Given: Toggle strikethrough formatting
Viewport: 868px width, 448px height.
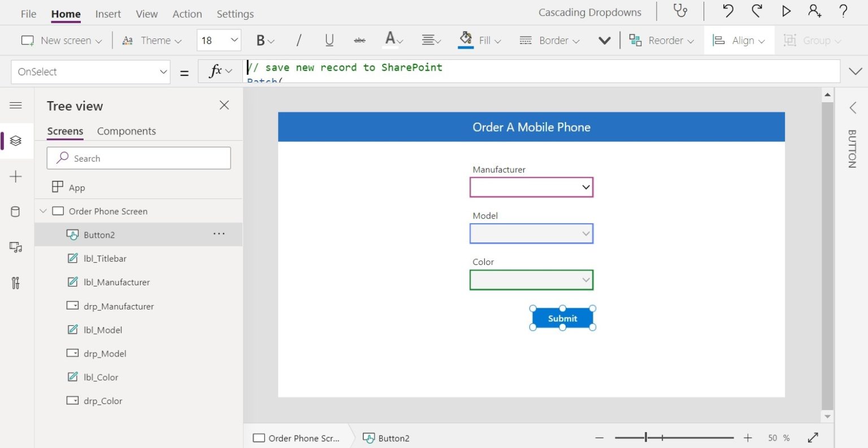Looking at the screenshot, I should coord(359,40).
